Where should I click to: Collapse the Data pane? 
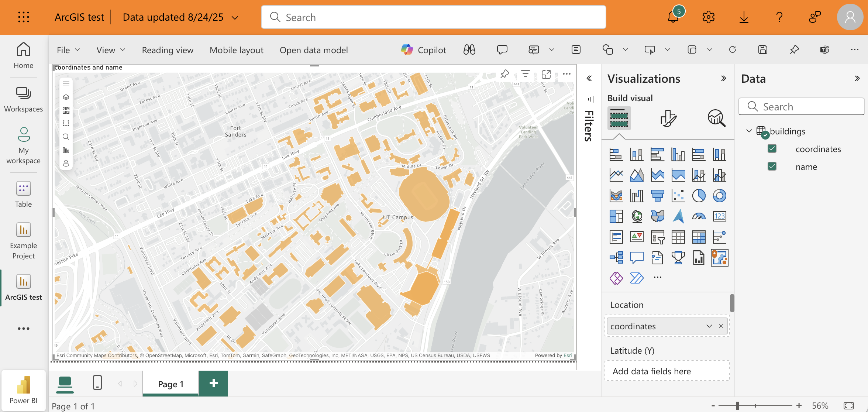click(857, 78)
